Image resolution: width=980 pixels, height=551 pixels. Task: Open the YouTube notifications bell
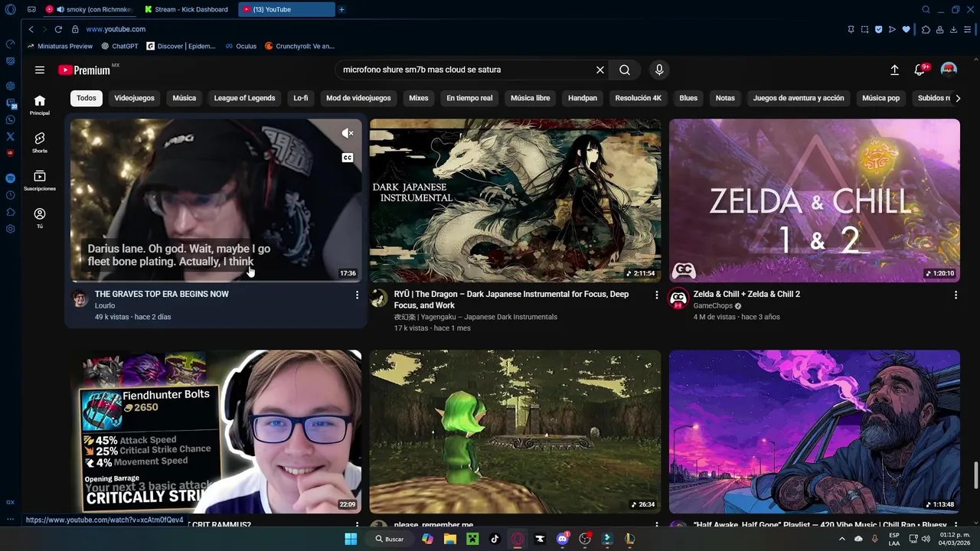point(920,70)
